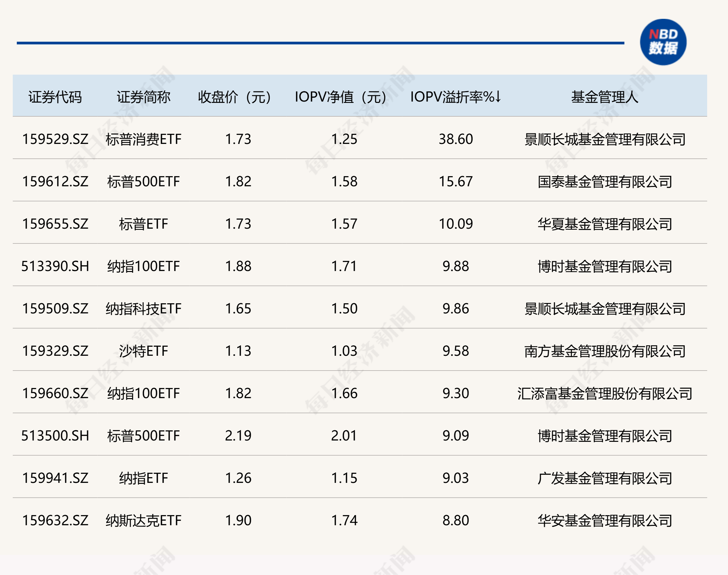The width and height of the screenshot is (728, 575).
Task: Click IOPV value 2.01
Action: (344, 436)
